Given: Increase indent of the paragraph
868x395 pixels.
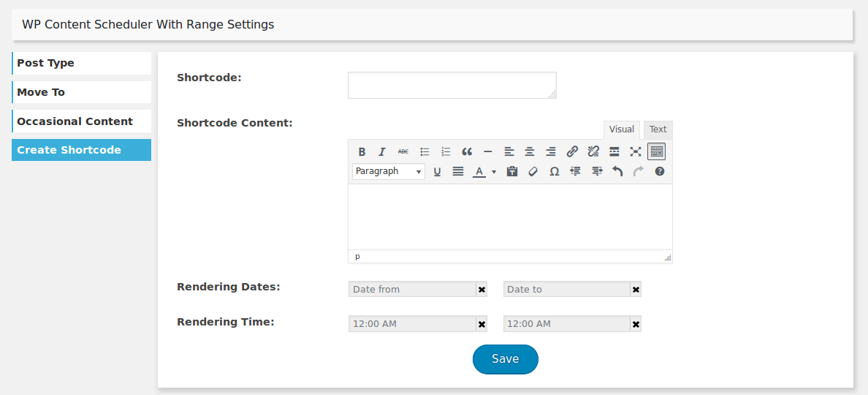Looking at the screenshot, I should 597,172.
